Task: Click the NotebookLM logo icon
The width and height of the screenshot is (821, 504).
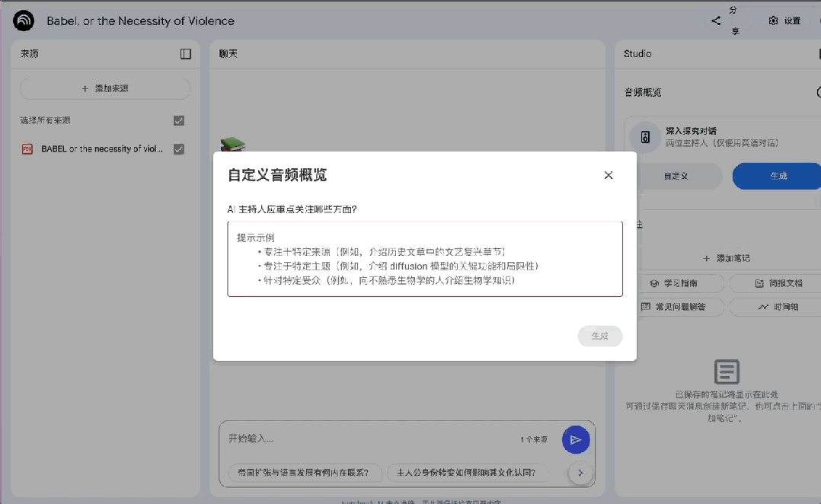Action: 24,21
